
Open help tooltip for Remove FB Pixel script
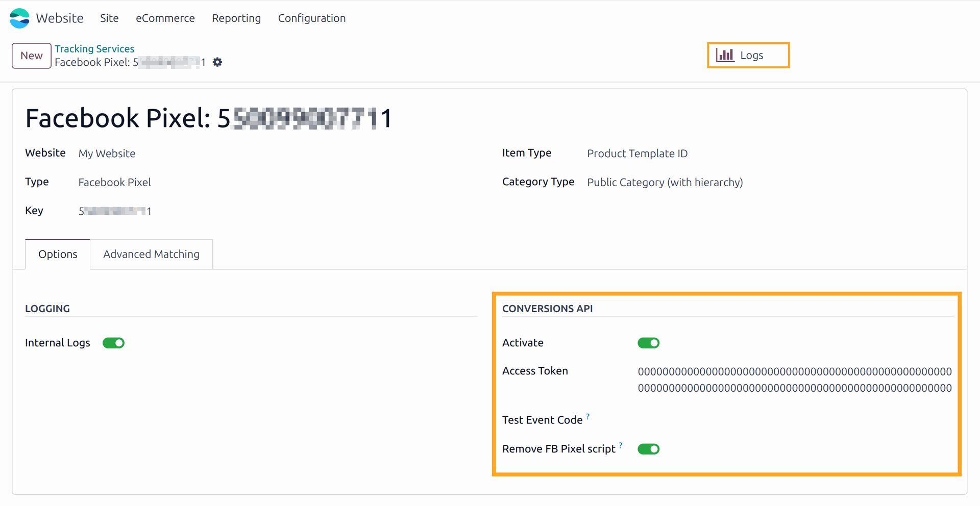tap(621, 445)
